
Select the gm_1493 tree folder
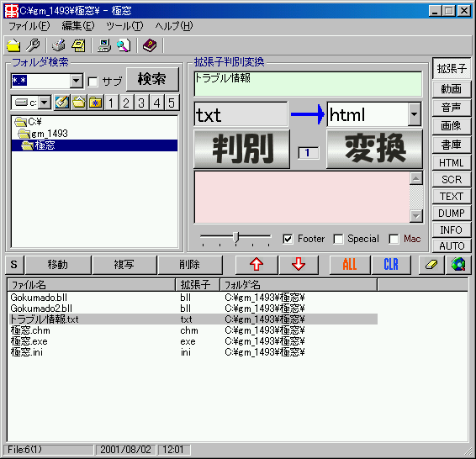pos(43,134)
